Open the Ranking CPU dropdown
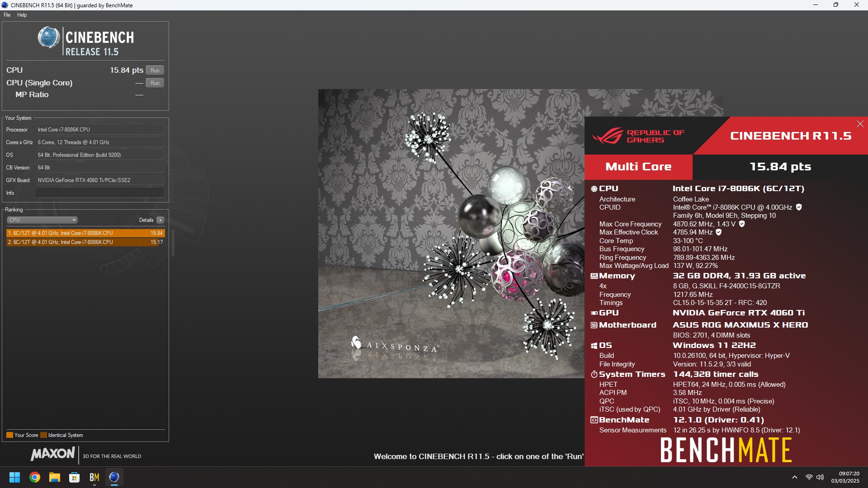Image resolution: width=868 pixels, height=488 pixels. [x=42, y=220]
